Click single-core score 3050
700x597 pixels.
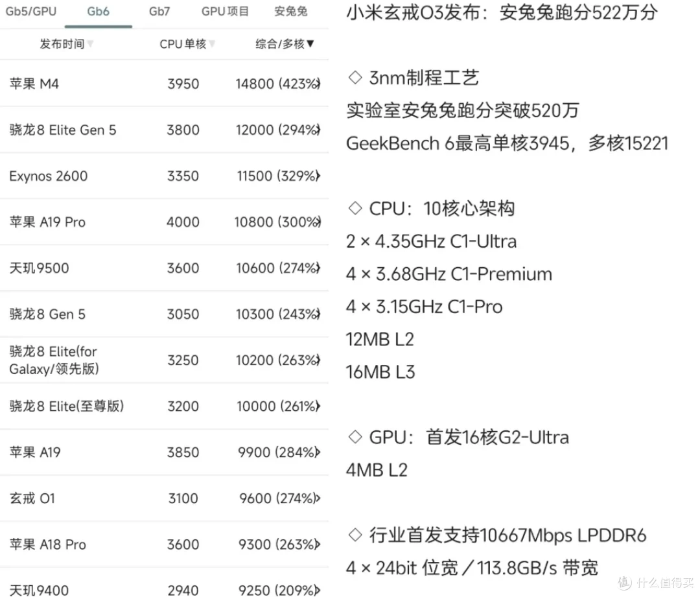(183, 314)
